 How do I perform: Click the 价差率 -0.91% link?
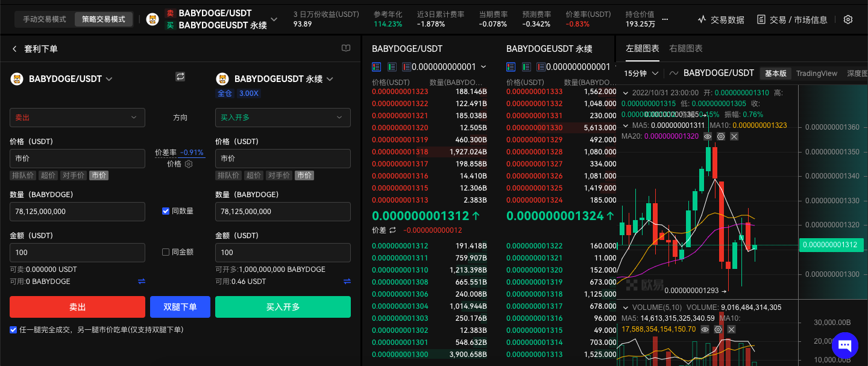(180, 153)
